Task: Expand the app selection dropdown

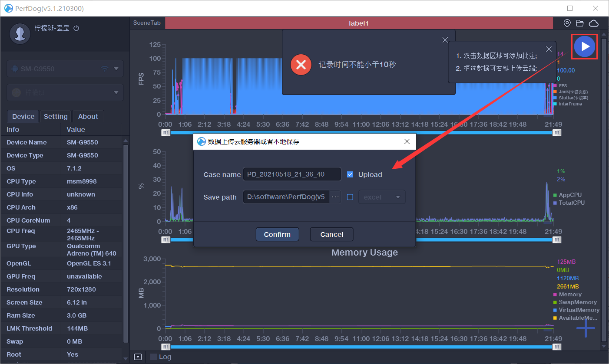Action: click(116, 92)
